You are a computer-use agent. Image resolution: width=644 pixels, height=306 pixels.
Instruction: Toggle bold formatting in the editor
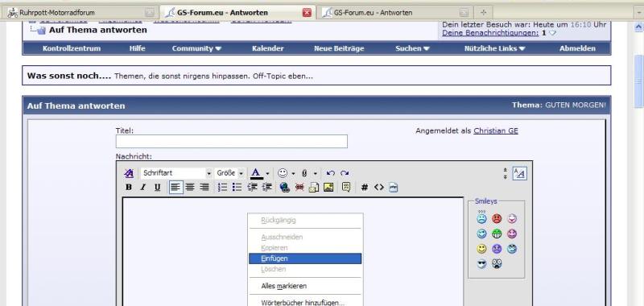click(129, 188)
